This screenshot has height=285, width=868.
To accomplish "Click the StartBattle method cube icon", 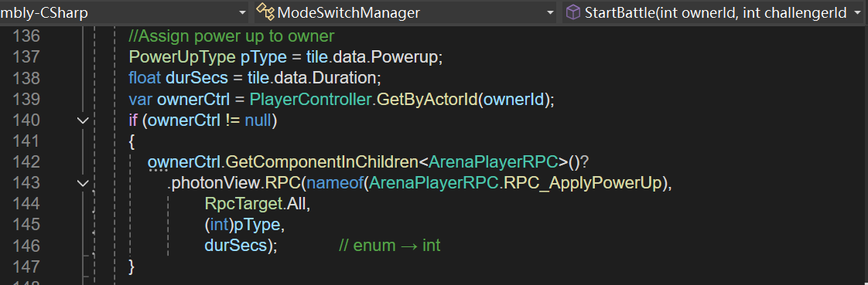I will click(x=573, y=12).
